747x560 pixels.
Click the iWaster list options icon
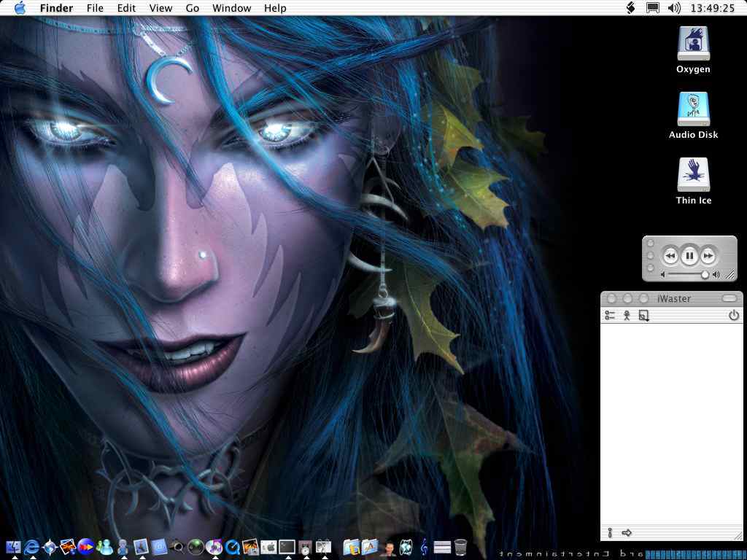[x=610, y=315]
